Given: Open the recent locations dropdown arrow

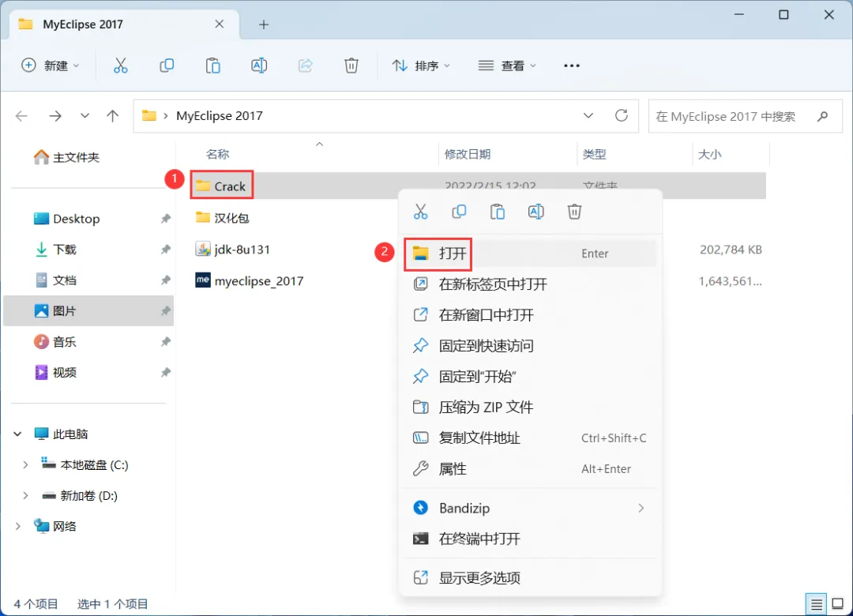Looking at the screenshot, I should tap(85, 116).
